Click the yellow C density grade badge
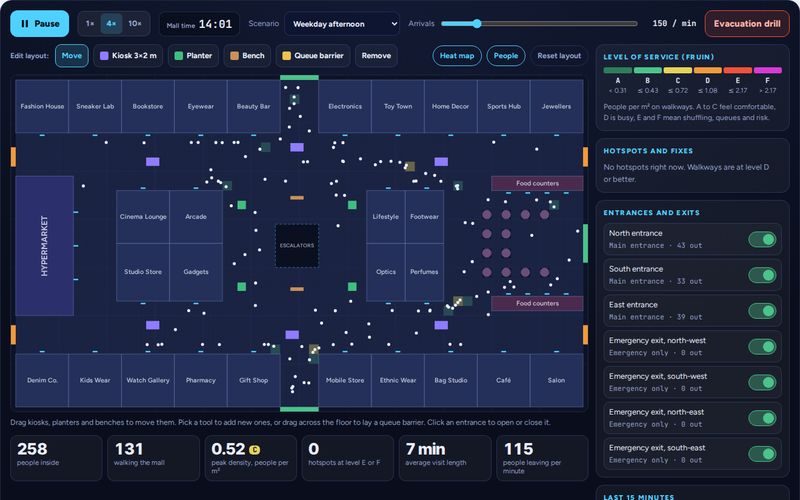Screen dimensions: 800x500 coord(255,449)
